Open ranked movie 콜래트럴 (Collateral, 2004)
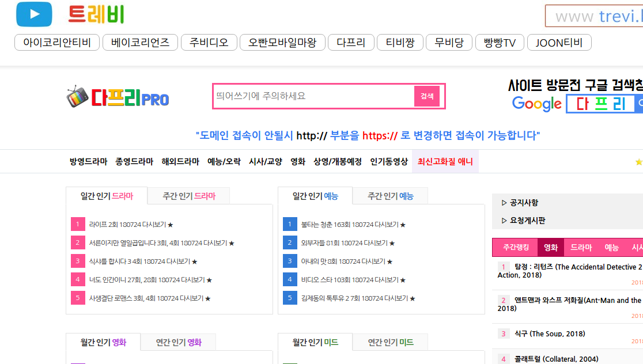 tap(557, 359)
